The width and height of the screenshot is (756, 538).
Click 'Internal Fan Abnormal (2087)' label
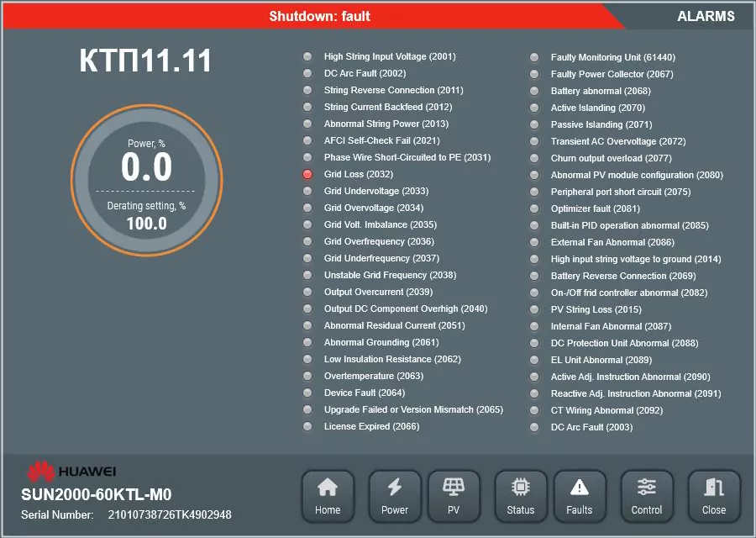point(611,326)
